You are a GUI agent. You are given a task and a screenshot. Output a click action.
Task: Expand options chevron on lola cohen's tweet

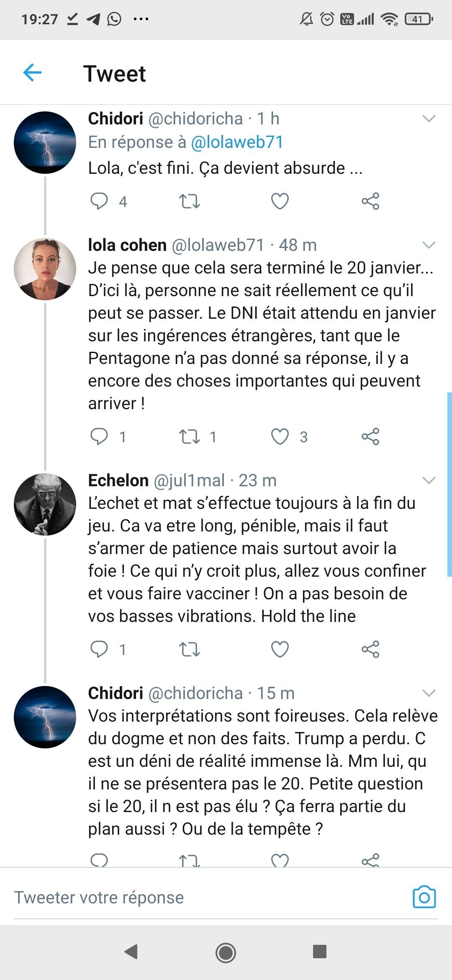pyautogui.click(x=429, y=245)
